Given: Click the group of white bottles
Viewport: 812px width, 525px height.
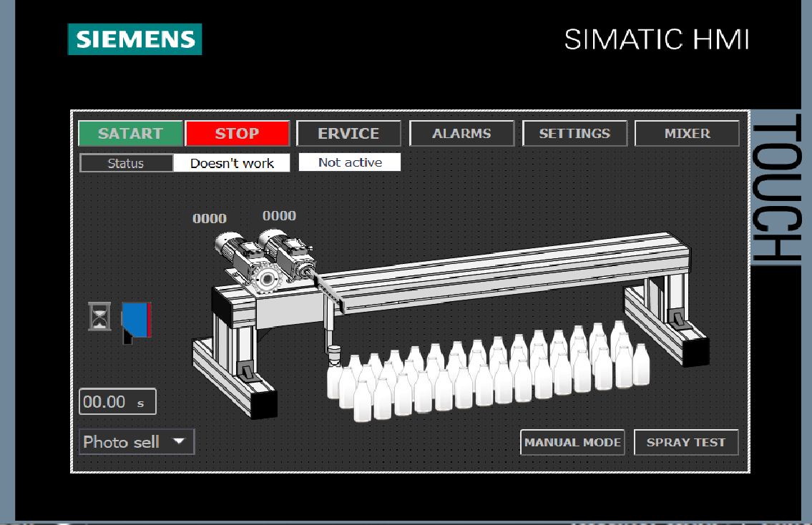Looking at the screenshot, I should click(x=486, y=372).
